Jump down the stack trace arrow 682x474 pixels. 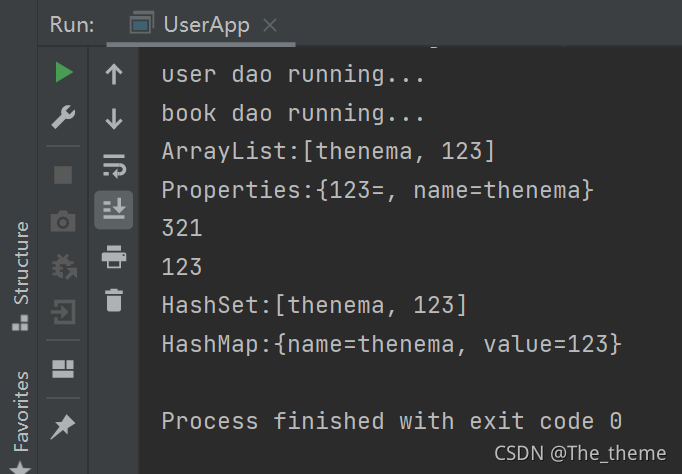(114, 119)
